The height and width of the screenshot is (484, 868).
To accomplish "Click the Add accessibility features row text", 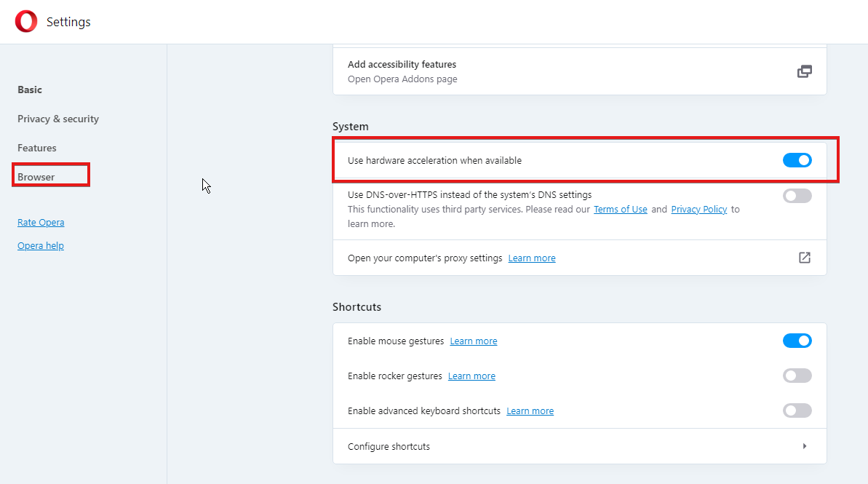I will tap(402, 65).
